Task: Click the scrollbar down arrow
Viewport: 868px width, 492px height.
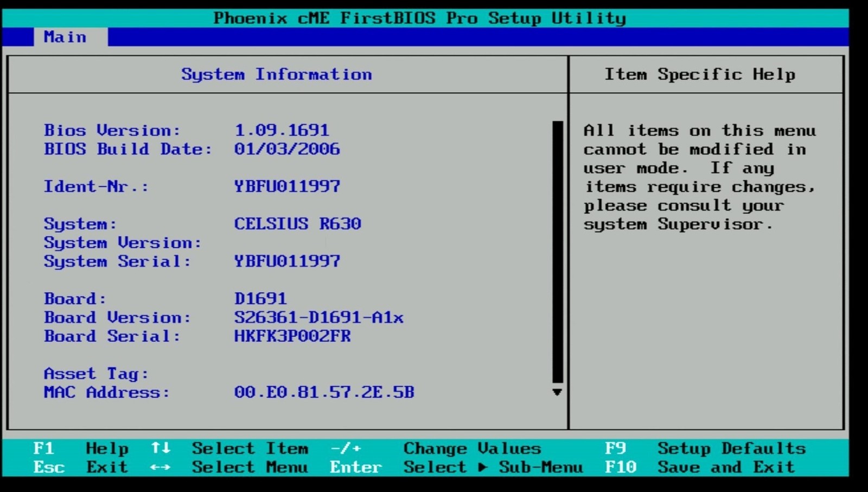Action: (x=557, y=392)
